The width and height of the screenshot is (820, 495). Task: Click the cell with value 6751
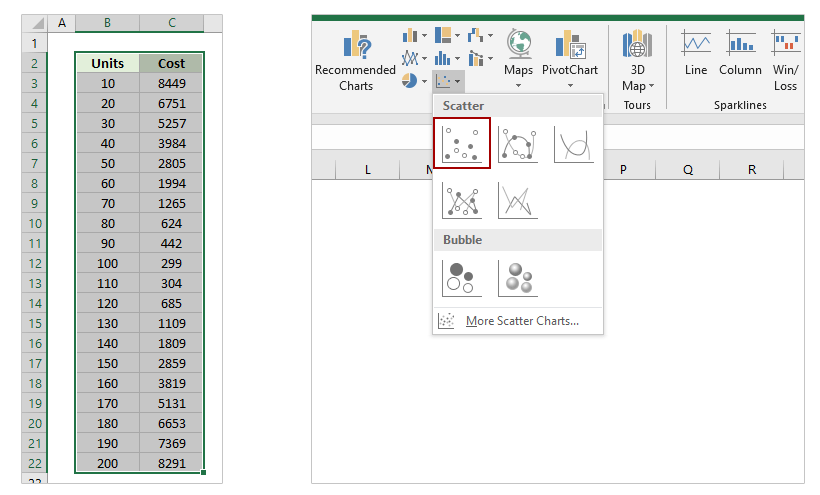172,103
